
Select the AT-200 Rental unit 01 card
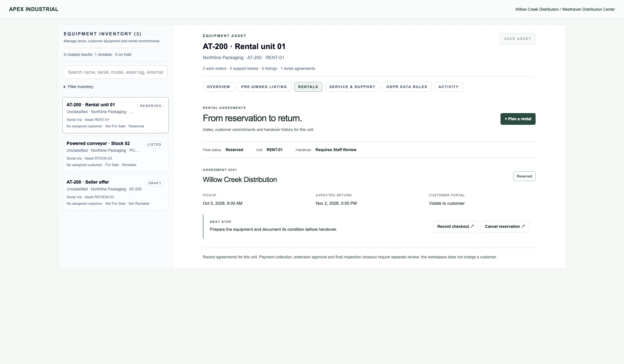tap(115, 115)
